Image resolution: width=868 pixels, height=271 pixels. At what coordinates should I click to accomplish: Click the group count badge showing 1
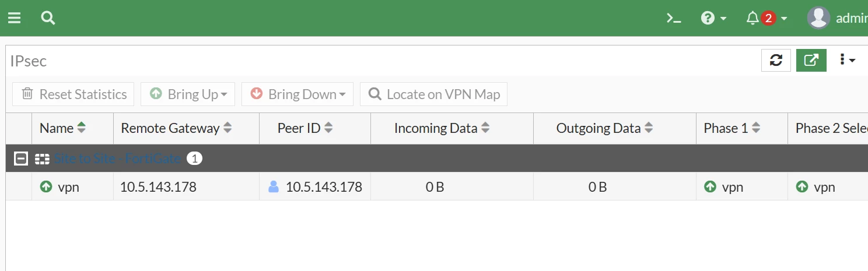(x=194, y=159)
